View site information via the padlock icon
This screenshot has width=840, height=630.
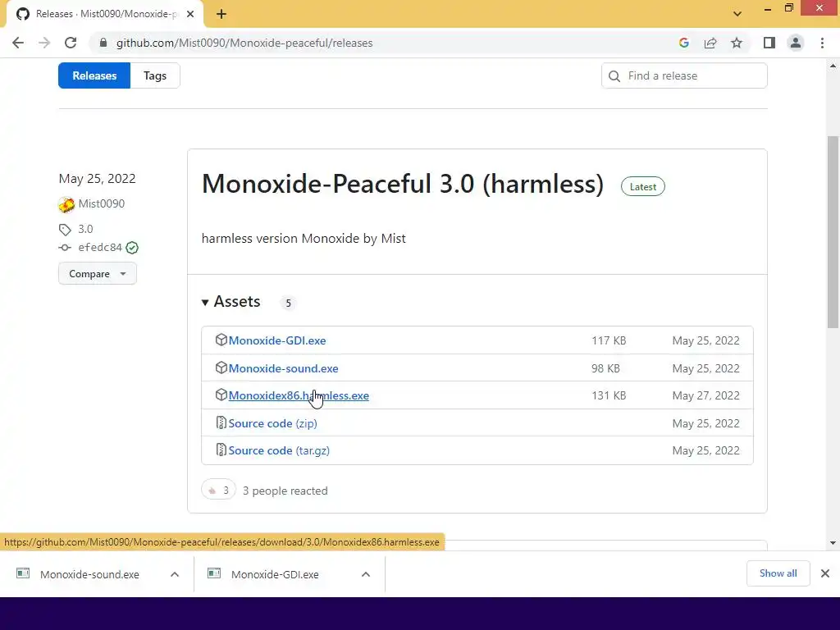pos(103,43)
